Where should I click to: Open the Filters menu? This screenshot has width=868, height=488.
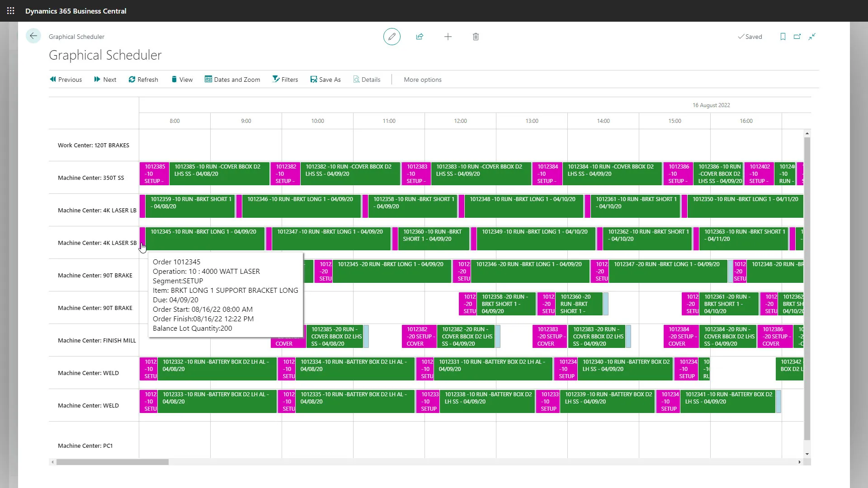point(285,79)
